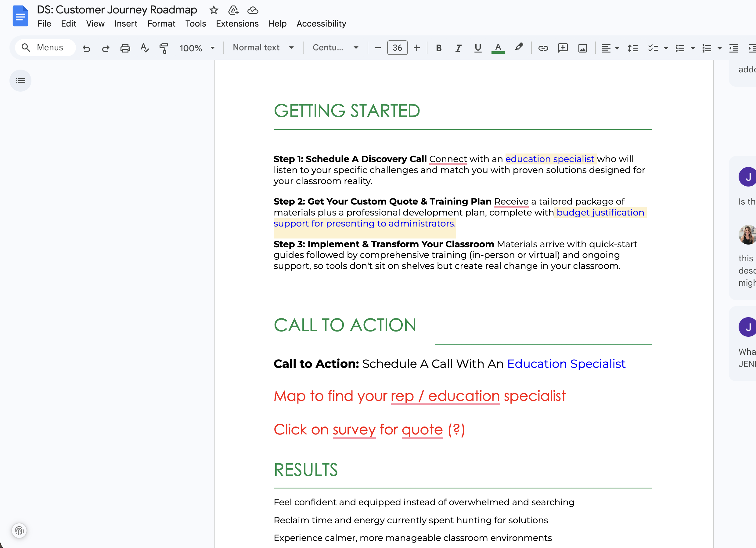Decrease font size with minus button
The image size is (756, 548).
[377, 48]
